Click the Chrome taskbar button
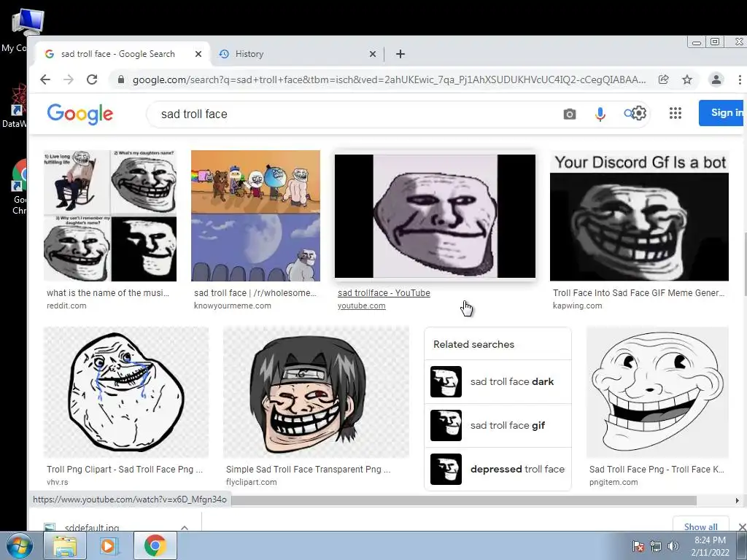747x560 pixels. click(155, 545)
